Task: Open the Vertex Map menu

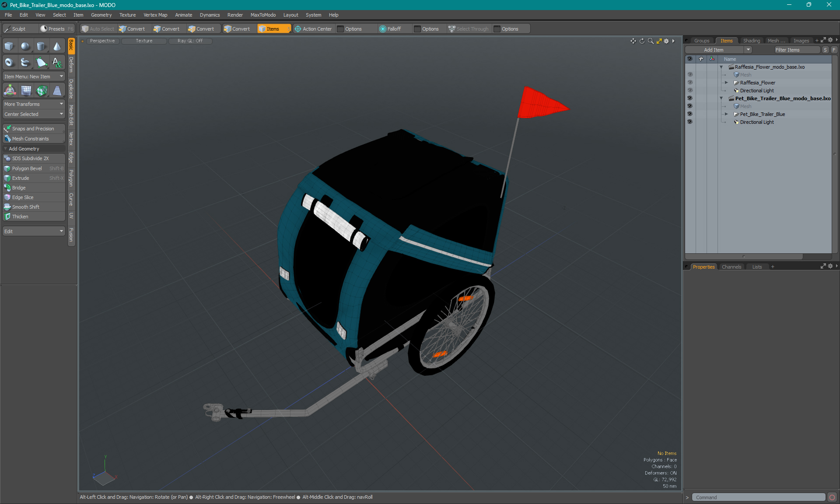Action: pos(155,15)
